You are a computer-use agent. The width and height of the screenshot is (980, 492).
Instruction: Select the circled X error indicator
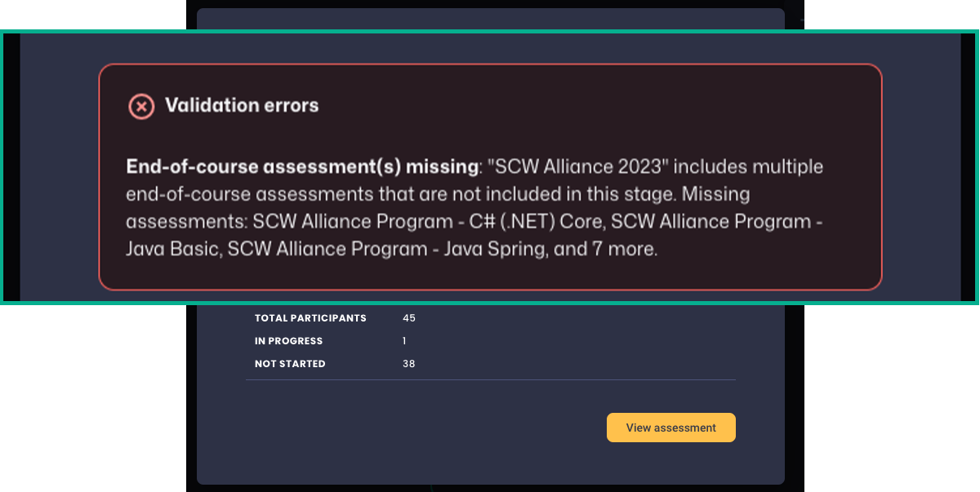pos(140,106)
